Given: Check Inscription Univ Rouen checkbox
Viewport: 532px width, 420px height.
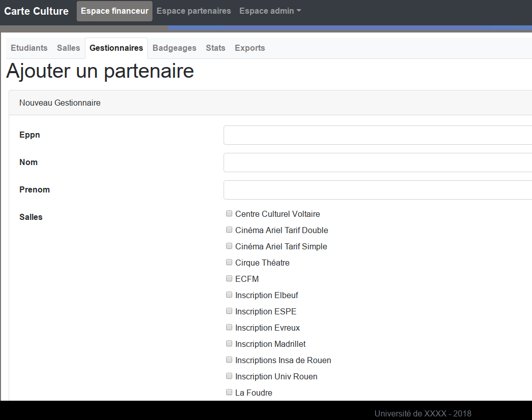Looking at the screenshot, I should coord(229,376).
